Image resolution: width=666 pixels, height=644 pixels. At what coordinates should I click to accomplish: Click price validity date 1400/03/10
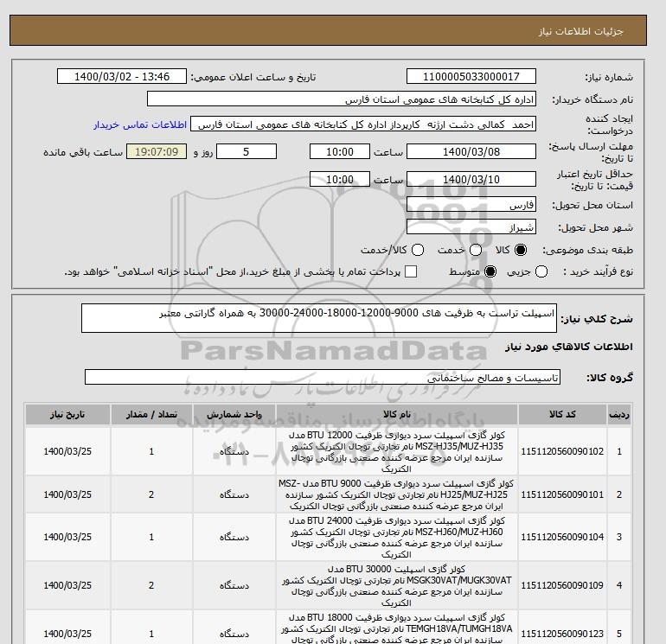471,179
